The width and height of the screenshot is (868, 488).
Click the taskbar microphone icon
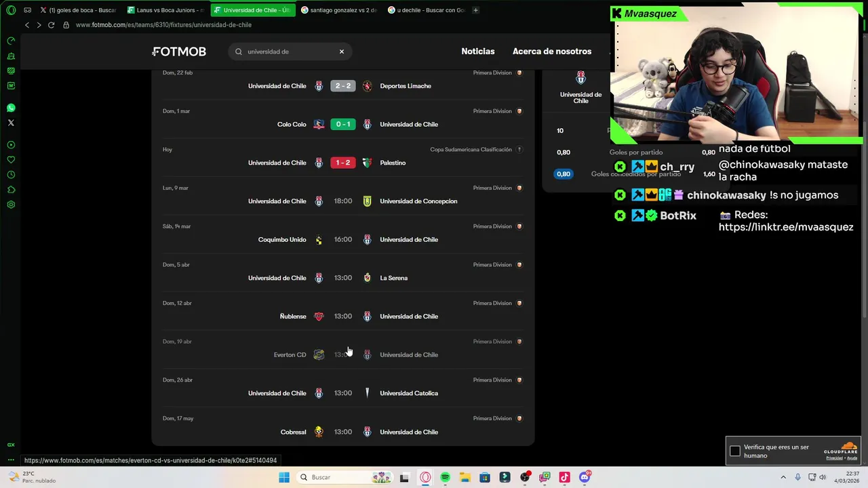pos(797,477)
